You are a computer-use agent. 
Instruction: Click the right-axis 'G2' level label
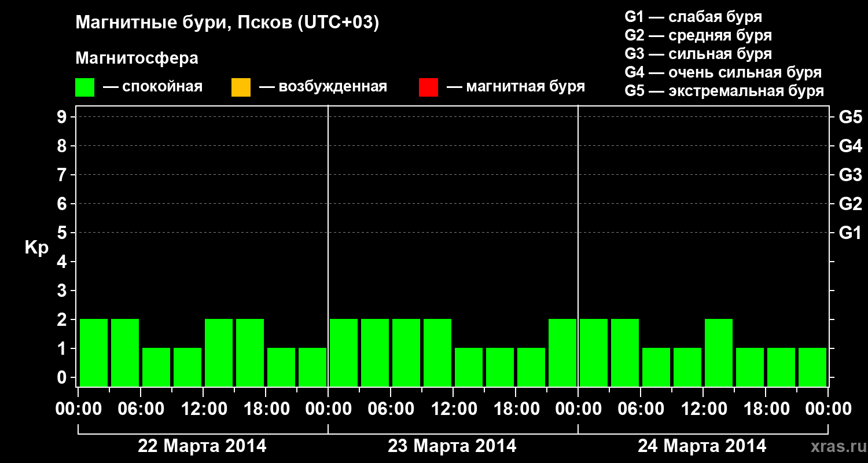(x=850, y=204)
